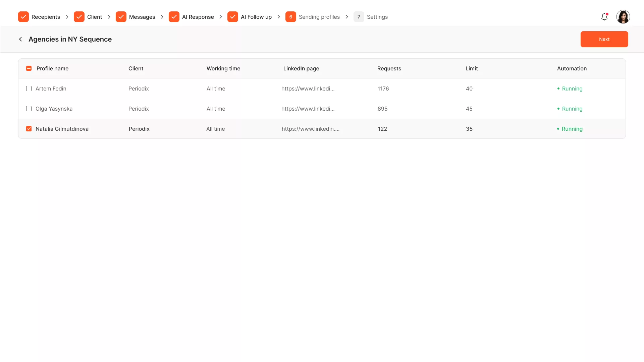Viewport: 644px width, 362px height.
Task: Go back using the left arrow
Action: coord(20,39)
